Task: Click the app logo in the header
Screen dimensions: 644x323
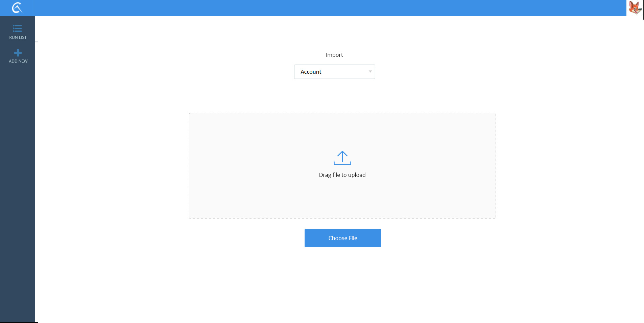Action: (x=17, y=8)
